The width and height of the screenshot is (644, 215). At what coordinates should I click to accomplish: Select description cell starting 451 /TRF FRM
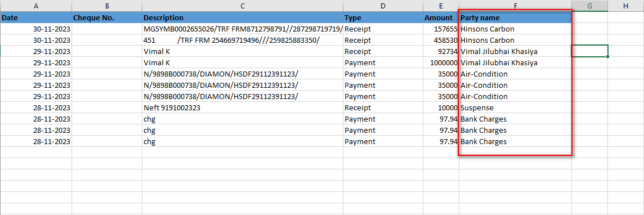[x=243, y=40]
